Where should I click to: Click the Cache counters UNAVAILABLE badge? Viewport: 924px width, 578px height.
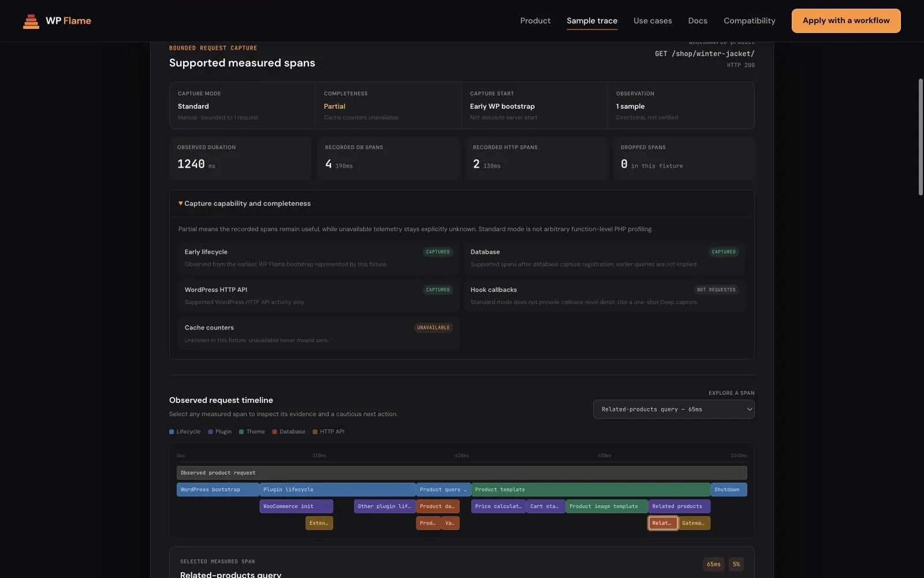coord(433,328)
